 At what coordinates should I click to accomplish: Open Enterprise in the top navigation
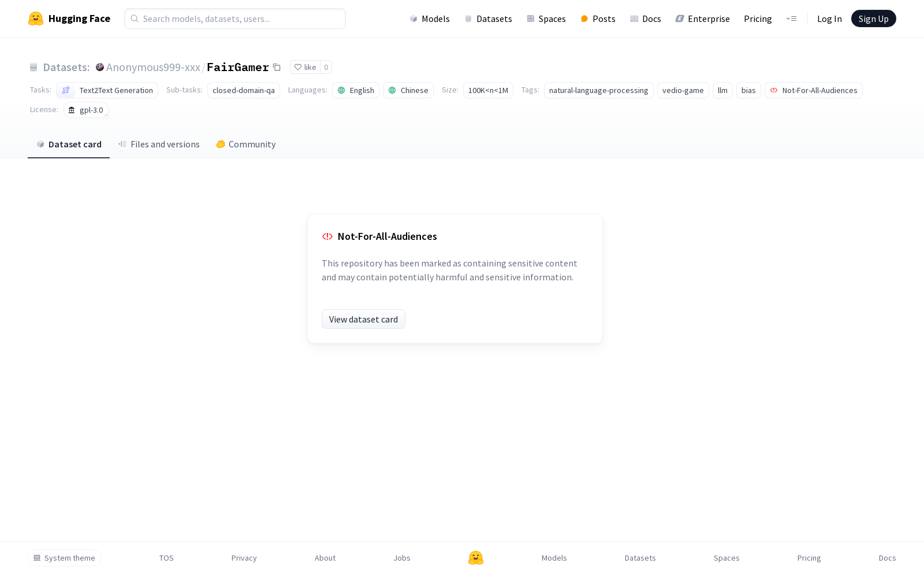pos(703,18)
